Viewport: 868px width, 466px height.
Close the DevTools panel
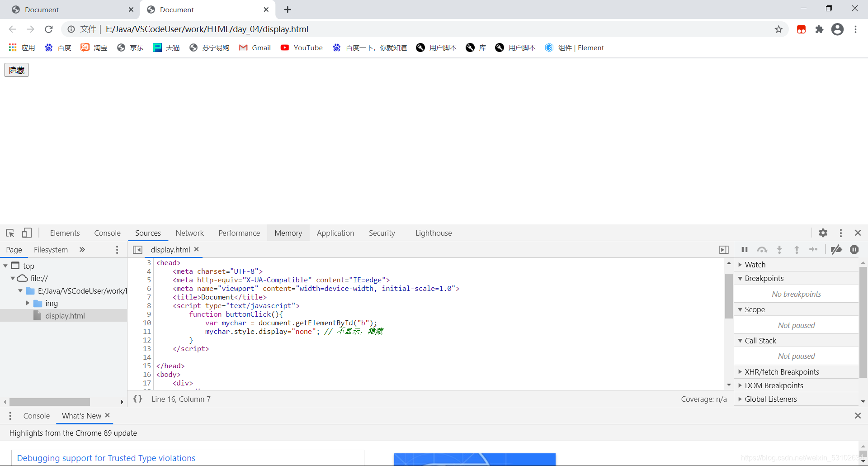coord(858,233)
